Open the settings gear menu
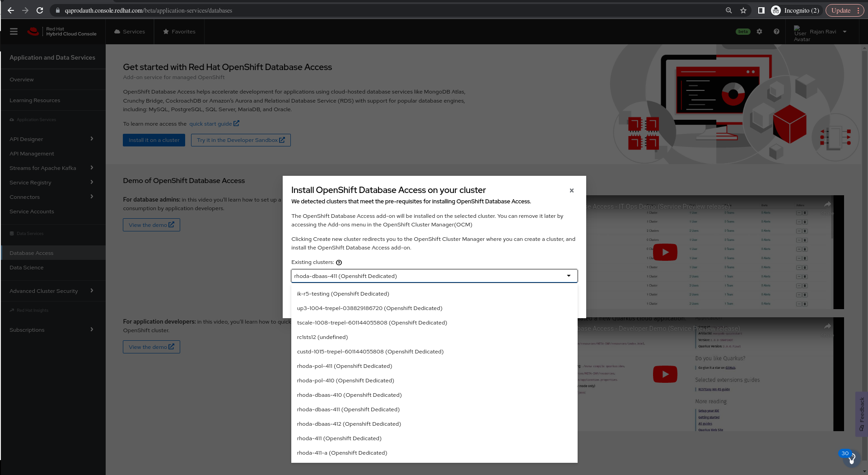Image resolution: width=868 pixels, height=475 pixels. coord(760,32)
